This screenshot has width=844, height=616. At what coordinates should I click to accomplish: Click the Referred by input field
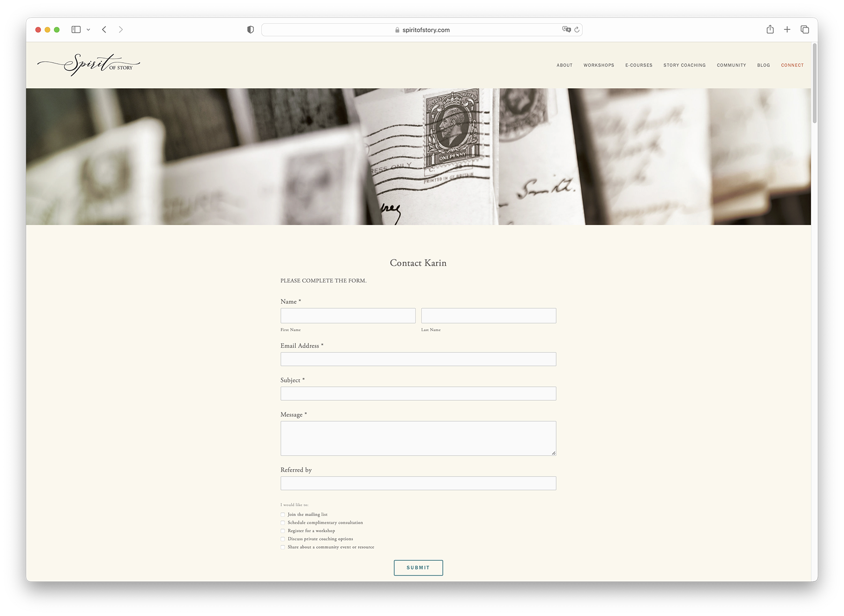click(x=419, y=483)
